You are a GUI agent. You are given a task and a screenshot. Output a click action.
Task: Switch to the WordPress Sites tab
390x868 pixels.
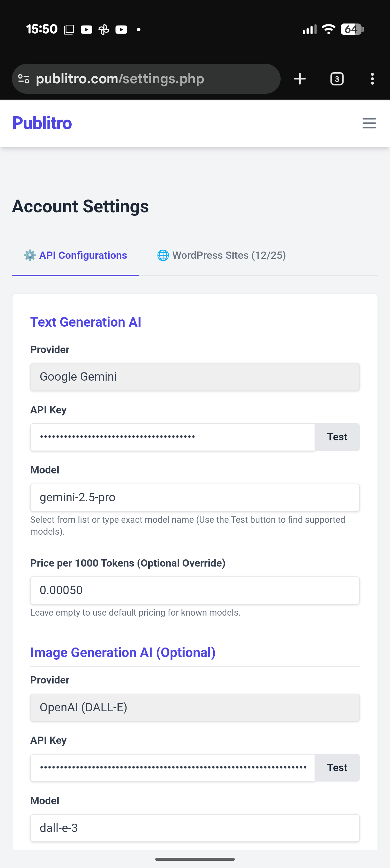[229, 255]
